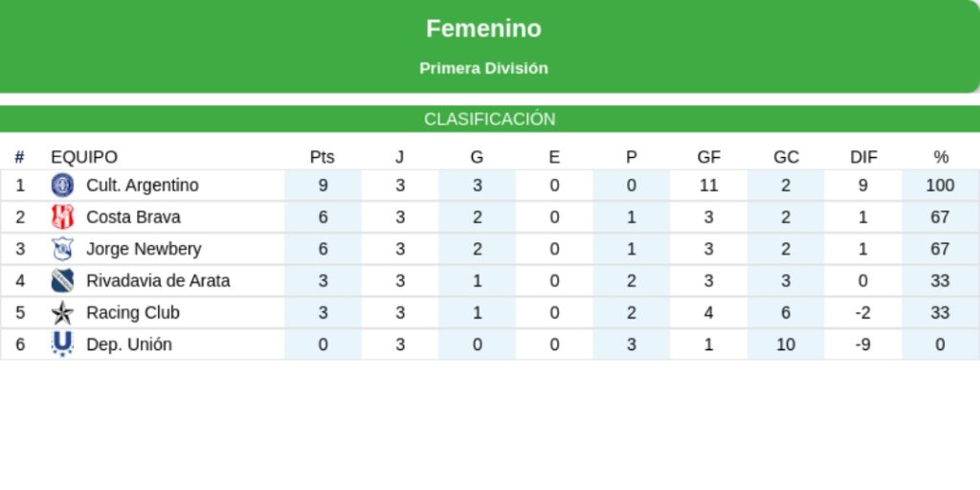The image size is (980, 490).
Task: Click the Rivadavia de Arata crest icon
Action: point(62,280)
